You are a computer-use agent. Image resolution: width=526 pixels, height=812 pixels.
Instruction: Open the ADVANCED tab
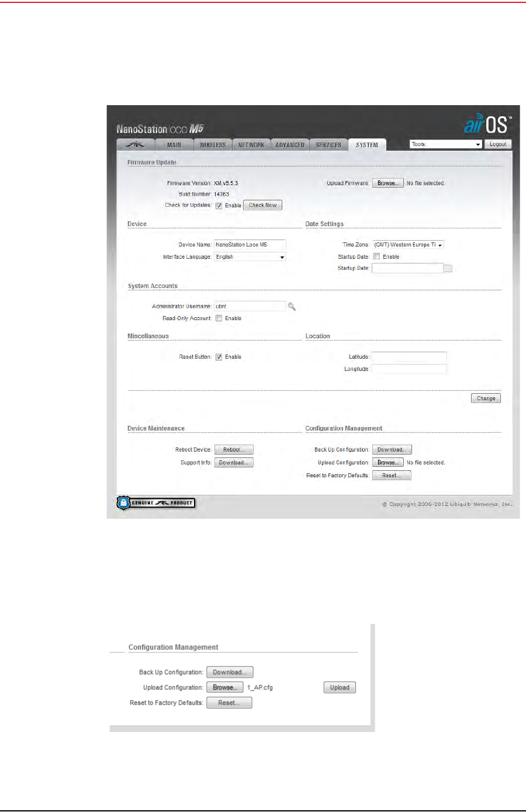(x=290, y=145)
